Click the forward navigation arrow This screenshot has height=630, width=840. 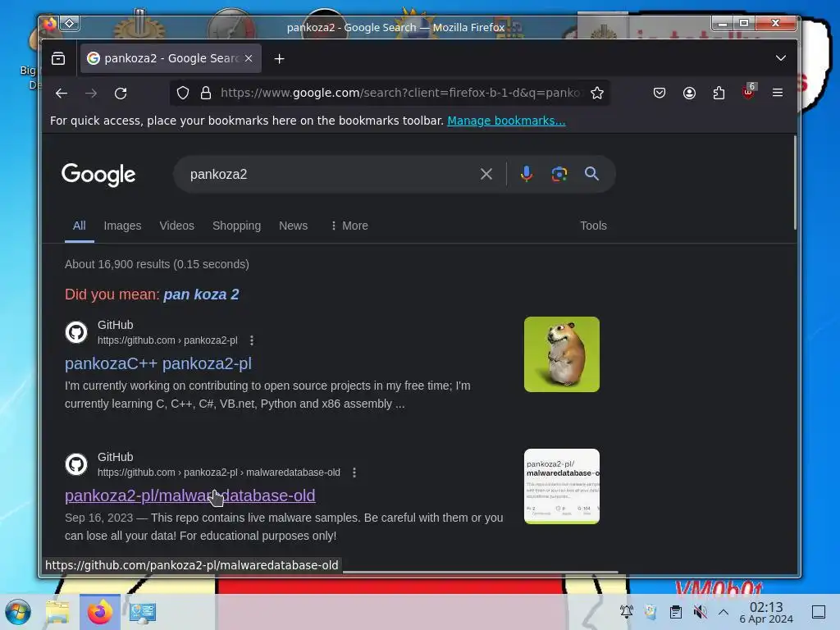[91, 94]
